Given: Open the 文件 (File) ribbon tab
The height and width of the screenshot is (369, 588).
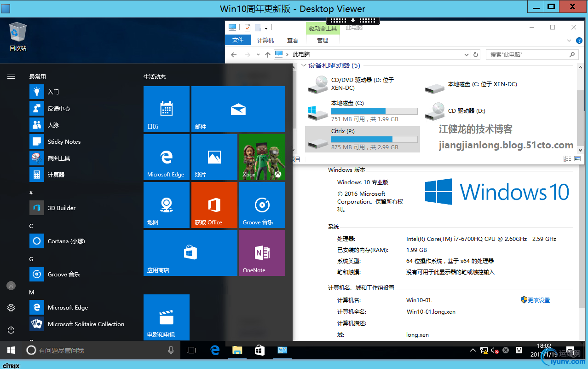Looking at the screenshot, I should click(x=238, y=40).
